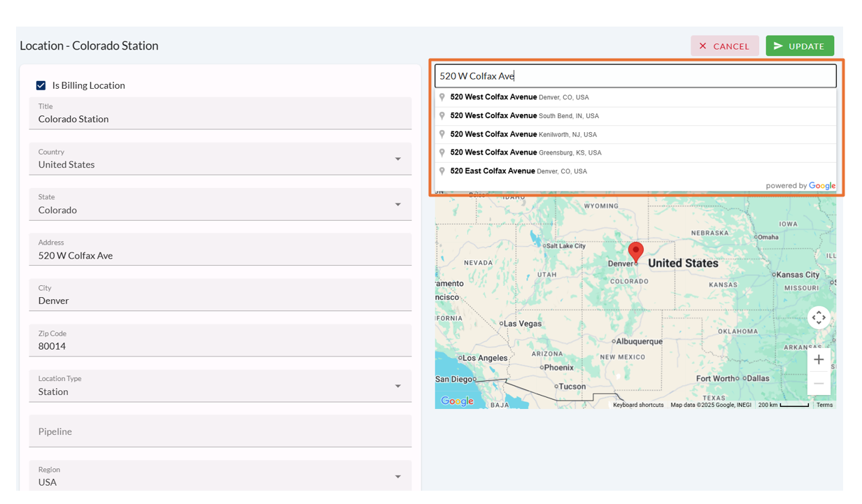
Task: Click the Cancel button
Action: pyautogui.click(x=725, y=46)
